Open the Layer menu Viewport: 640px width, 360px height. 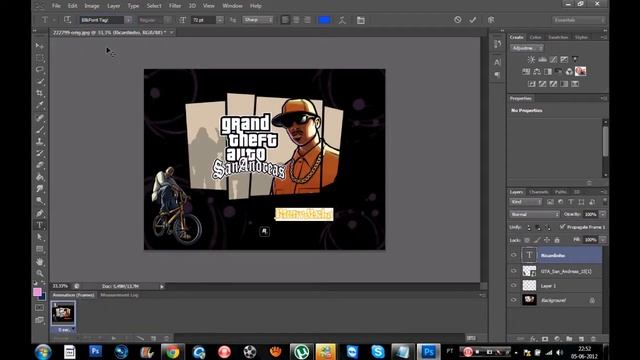click(x=113, y=6)
